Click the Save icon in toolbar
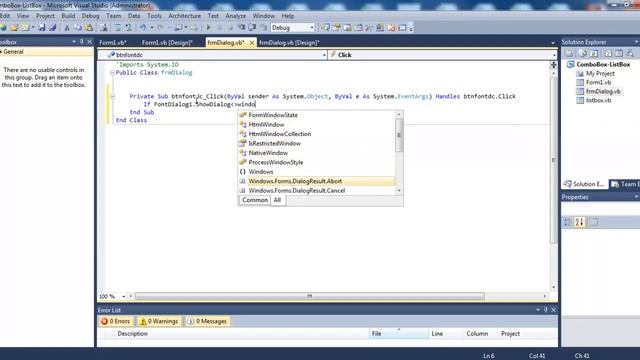The height and width of the screenshot is (360, 640). 42,28
